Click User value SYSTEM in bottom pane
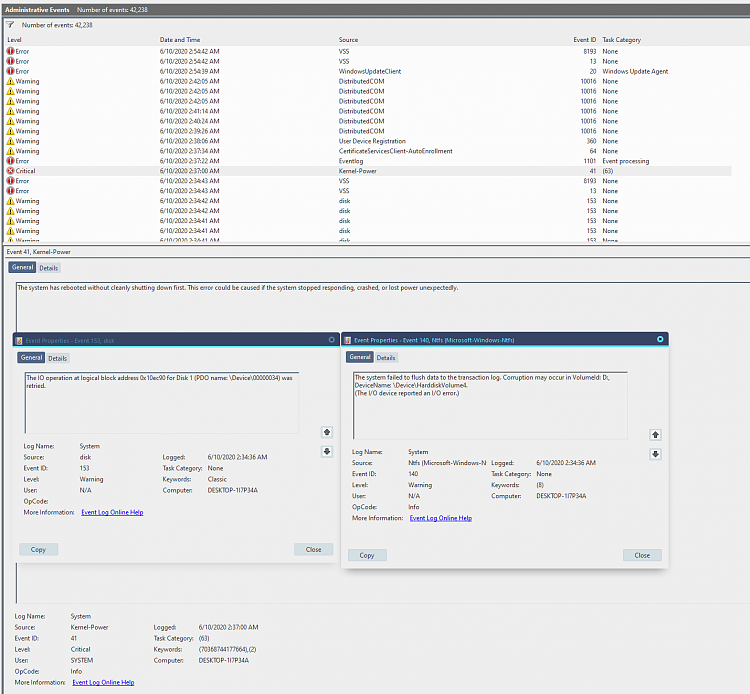 (x=82, y=661)
